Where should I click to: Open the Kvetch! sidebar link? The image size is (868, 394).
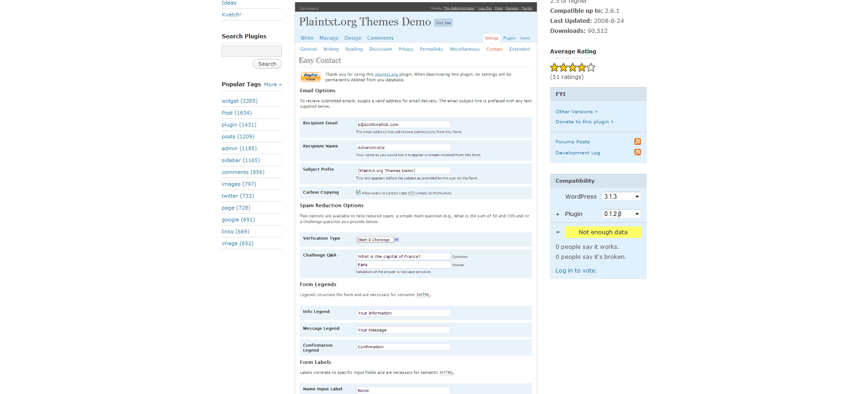[x=231, y=15]
